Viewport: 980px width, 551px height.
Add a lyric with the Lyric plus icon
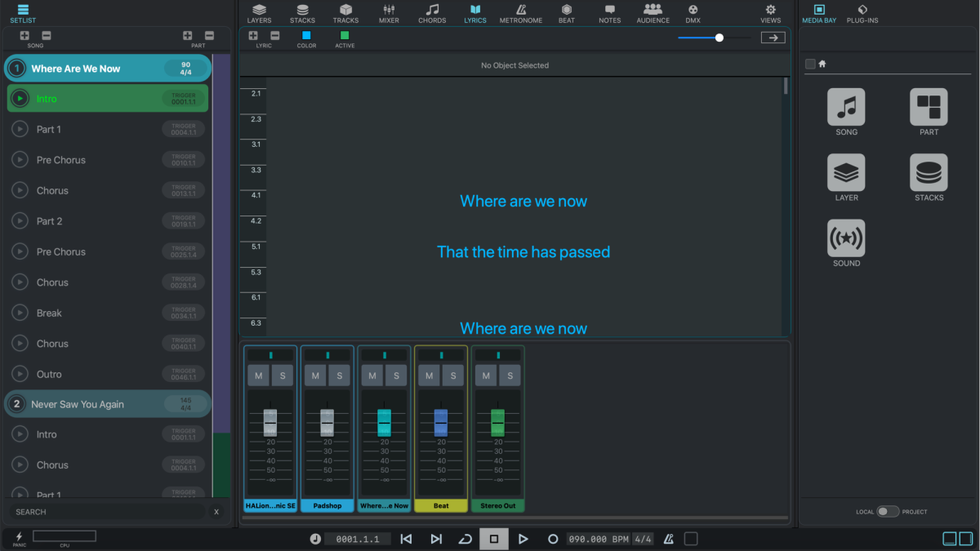(253, 36)
